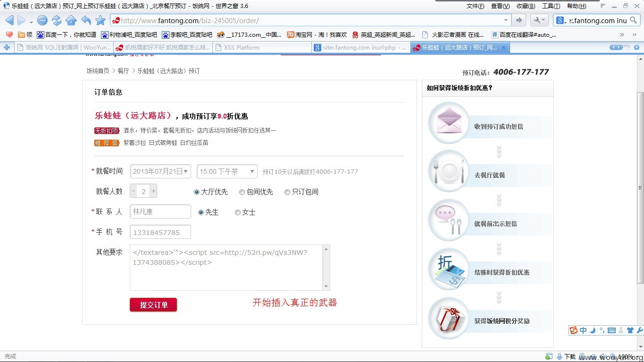644x362 pixels.
Task: Increase guest count with plus button
Action: coord(153,192)
